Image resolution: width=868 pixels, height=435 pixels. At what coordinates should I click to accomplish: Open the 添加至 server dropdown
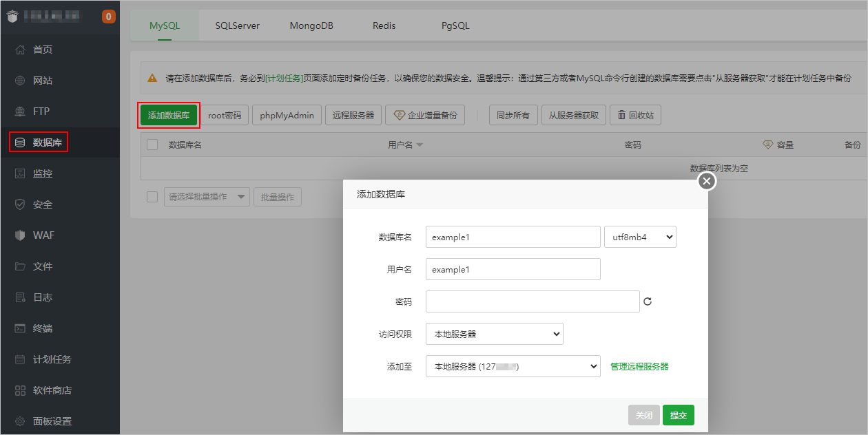coord(513,366)
